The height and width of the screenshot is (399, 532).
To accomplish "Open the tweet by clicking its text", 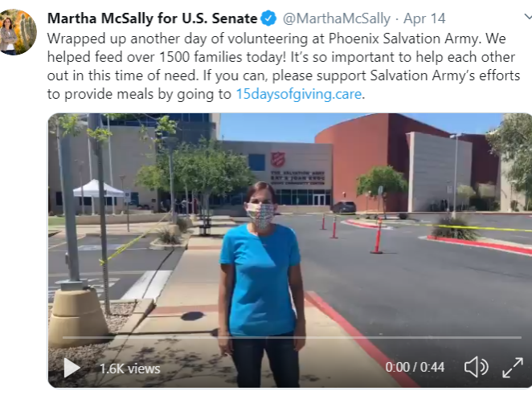I will point(284,67).
